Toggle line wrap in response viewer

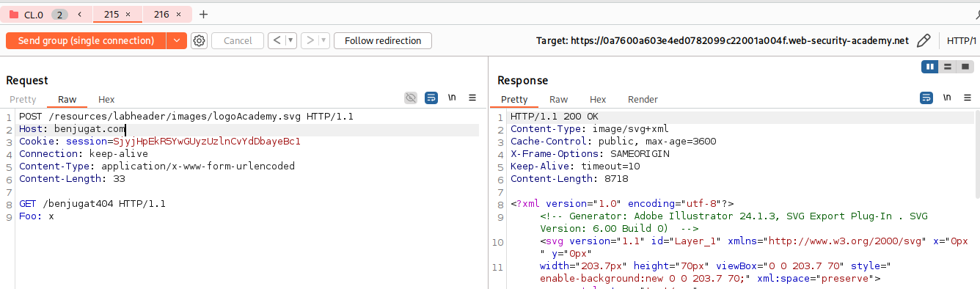click(927, 98)
